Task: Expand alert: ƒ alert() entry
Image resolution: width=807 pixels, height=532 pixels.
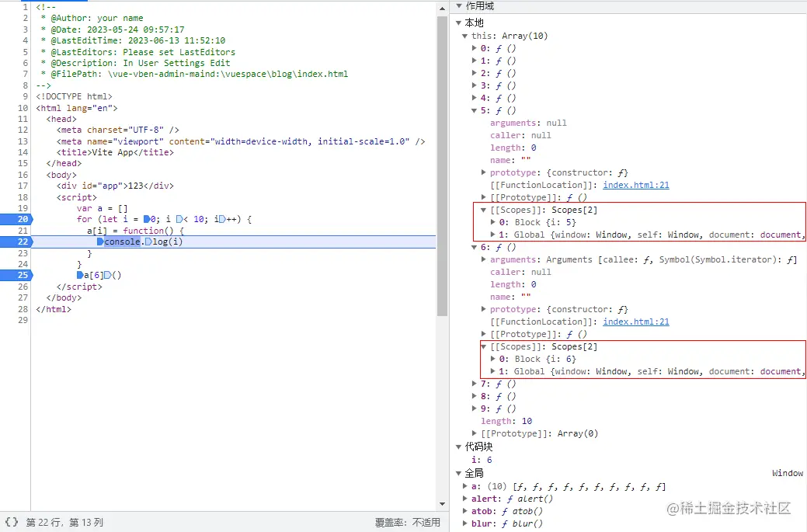Action: 465,498
